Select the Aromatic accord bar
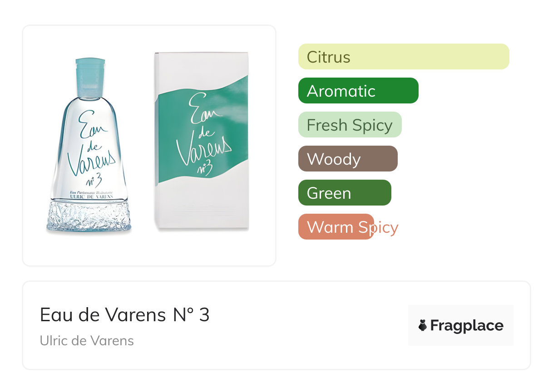The image size is (553, 392). pyautogui.click(x=358, y=91)
